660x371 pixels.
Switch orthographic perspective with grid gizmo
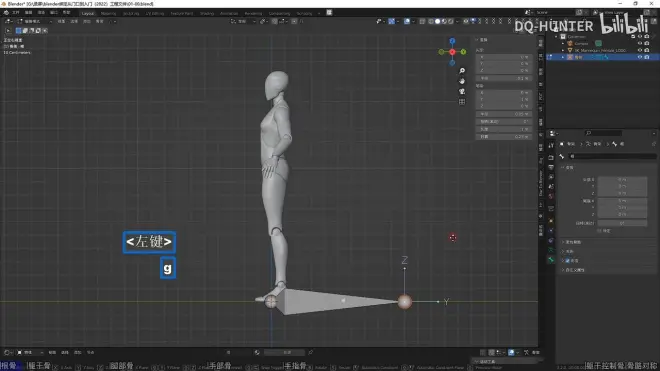click(462, 101)
